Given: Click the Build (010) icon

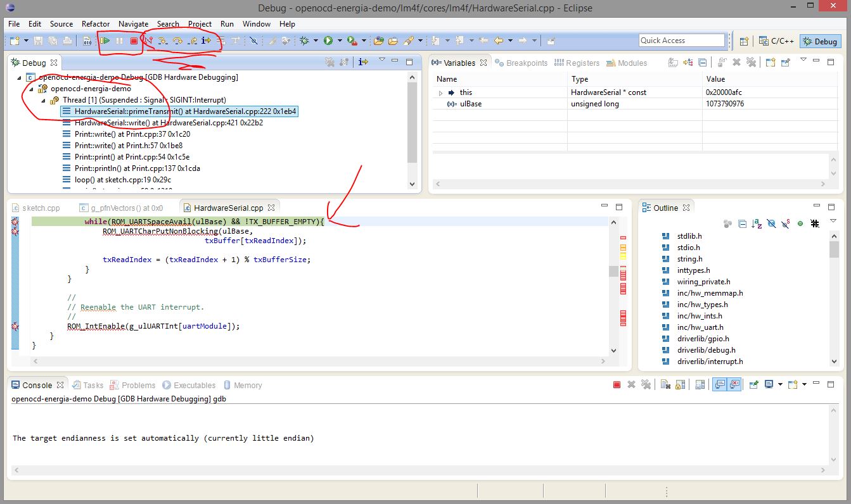Looking at the screenshot, I should 87,41.
